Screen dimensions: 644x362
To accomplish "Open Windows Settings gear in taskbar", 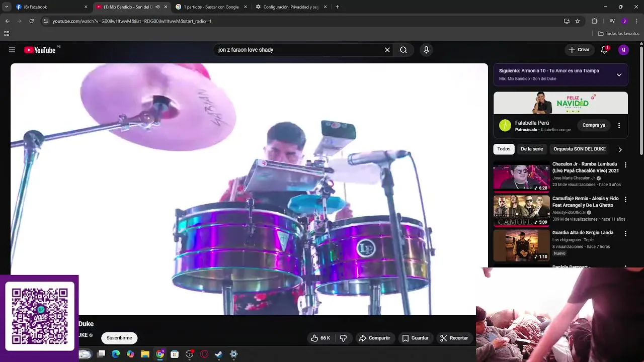I will coord(233,354).
